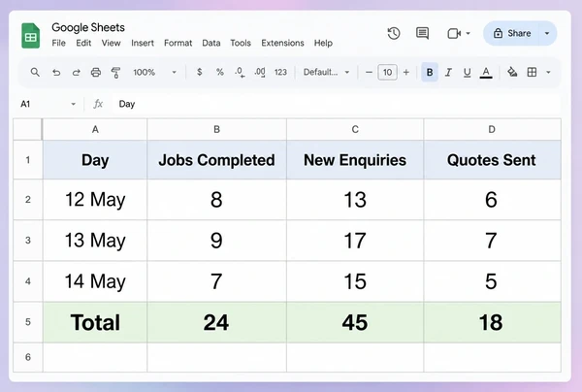Viewport: 582px width, 392px height.
Task: Open the Default font dropdown
Action: tap(326, 72)
